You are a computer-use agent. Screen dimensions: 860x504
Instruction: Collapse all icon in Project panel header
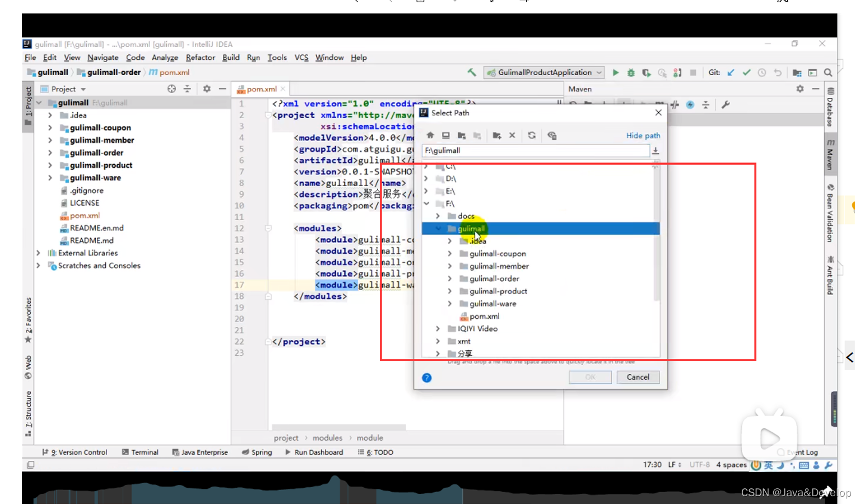187,89
